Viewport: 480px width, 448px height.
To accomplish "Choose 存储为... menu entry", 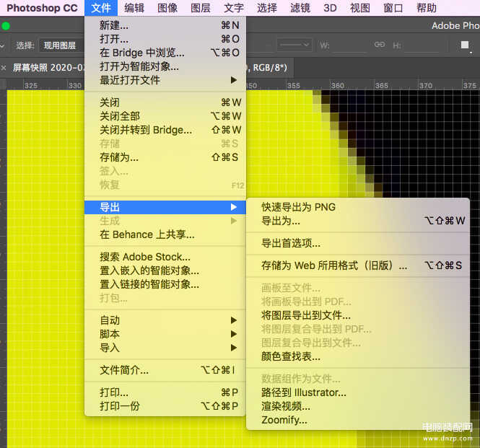I will (165, 157).
